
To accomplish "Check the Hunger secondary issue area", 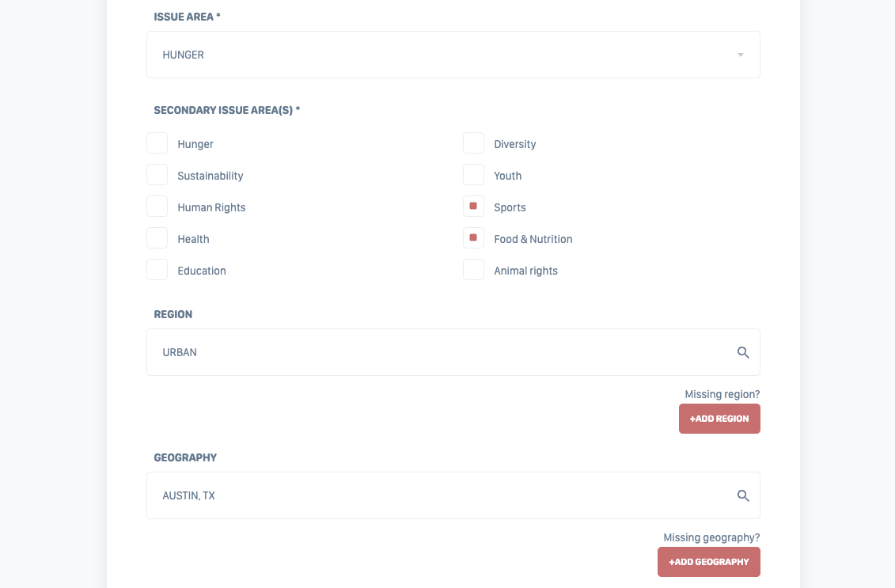I will coord(157,142).
